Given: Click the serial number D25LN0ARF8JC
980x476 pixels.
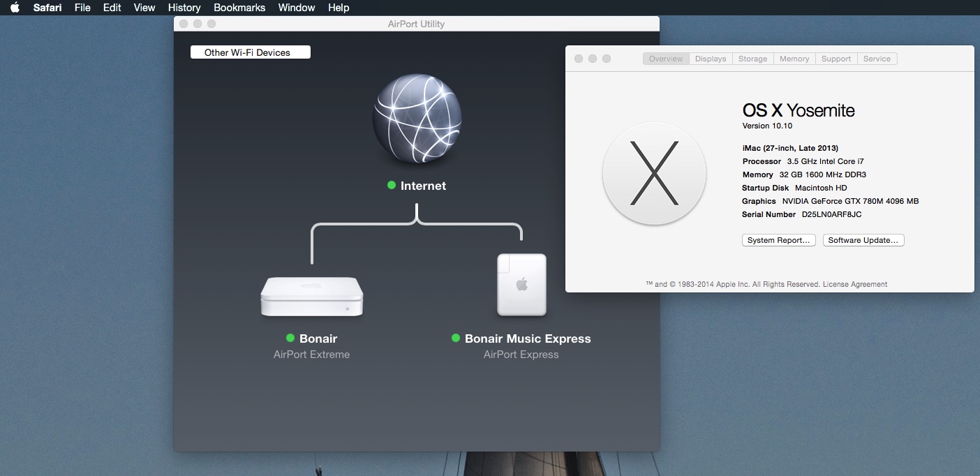Looking at the screenshot, I should (x=831, y=214).
